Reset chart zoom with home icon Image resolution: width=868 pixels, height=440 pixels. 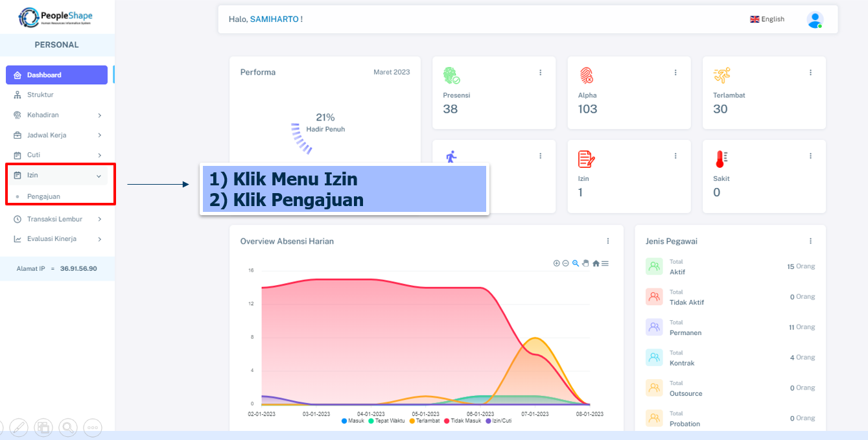pyautogui.click(x=596, y=263)
